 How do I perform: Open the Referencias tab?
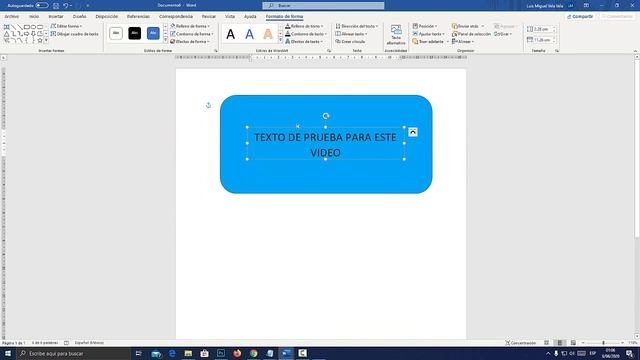click(x=138, y=16)
